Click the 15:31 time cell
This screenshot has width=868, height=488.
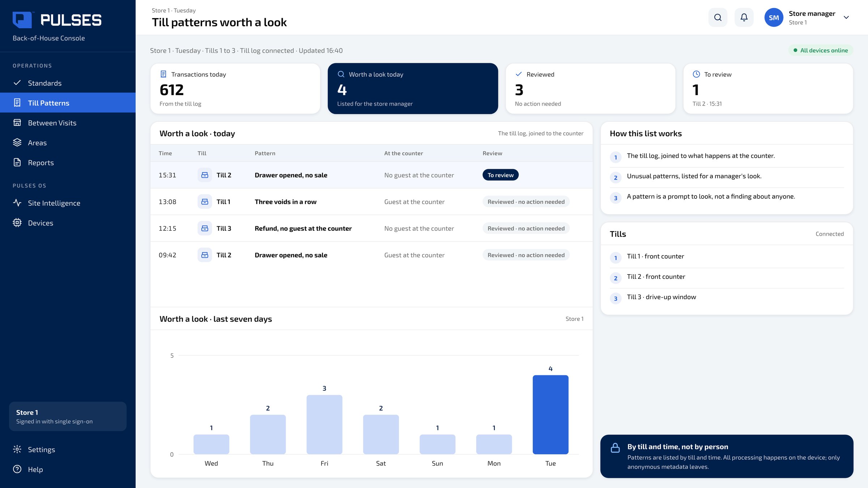(x=167, y=175)
